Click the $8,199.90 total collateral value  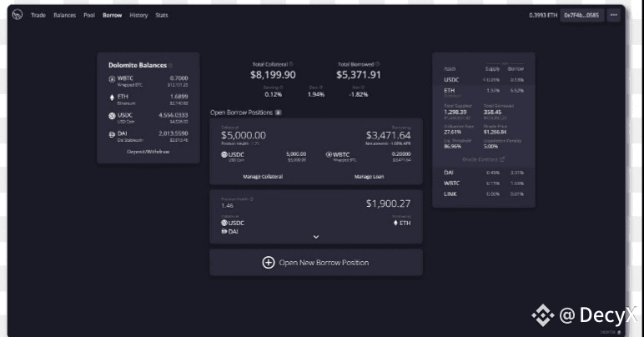coord(273,75)
